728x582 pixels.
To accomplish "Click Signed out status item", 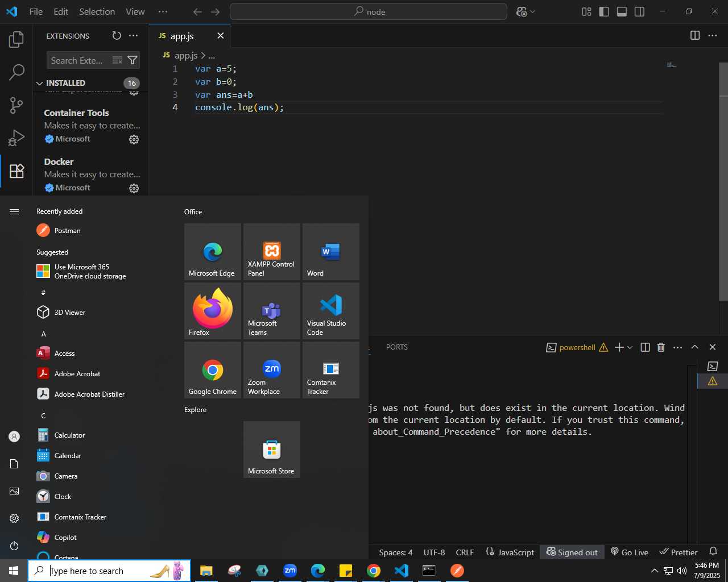I will (572, 552).
